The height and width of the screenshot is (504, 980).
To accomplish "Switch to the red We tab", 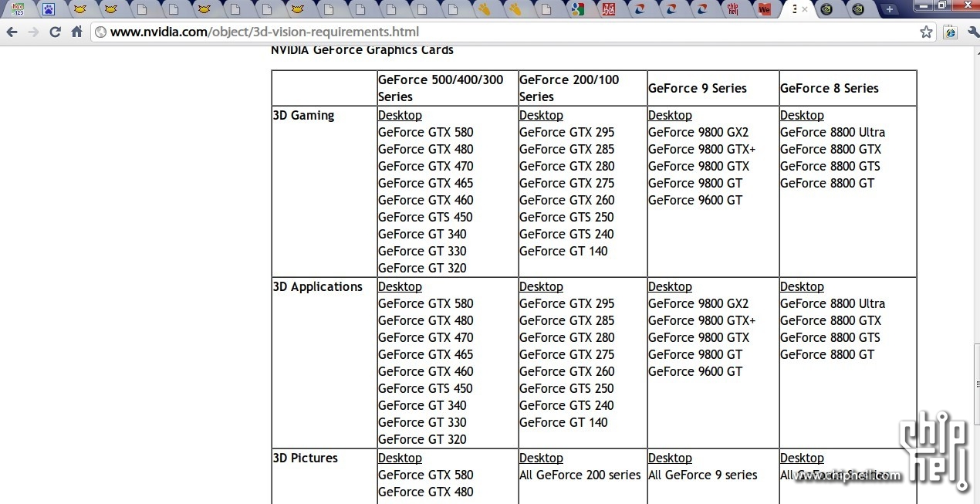I will (x=765, y=9).
